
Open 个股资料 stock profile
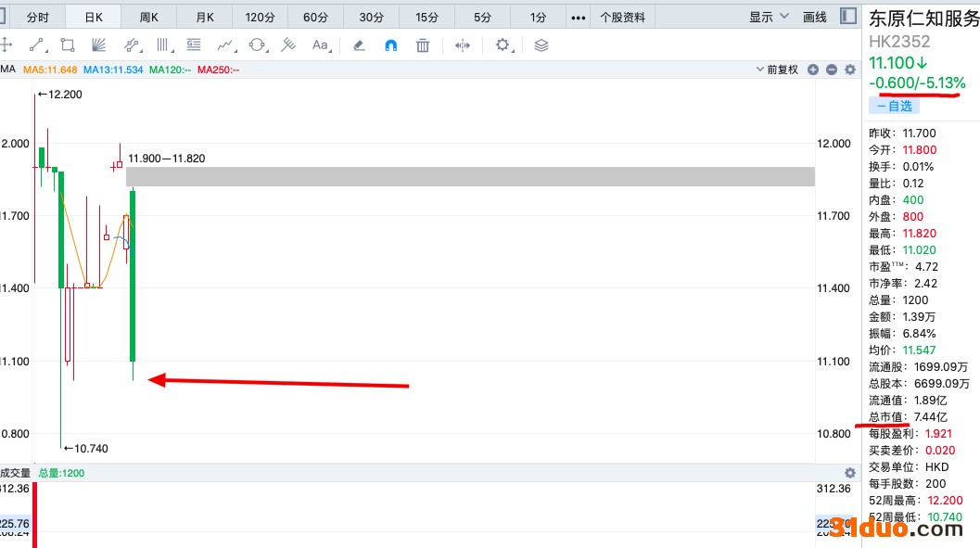(x=623, y=17)
